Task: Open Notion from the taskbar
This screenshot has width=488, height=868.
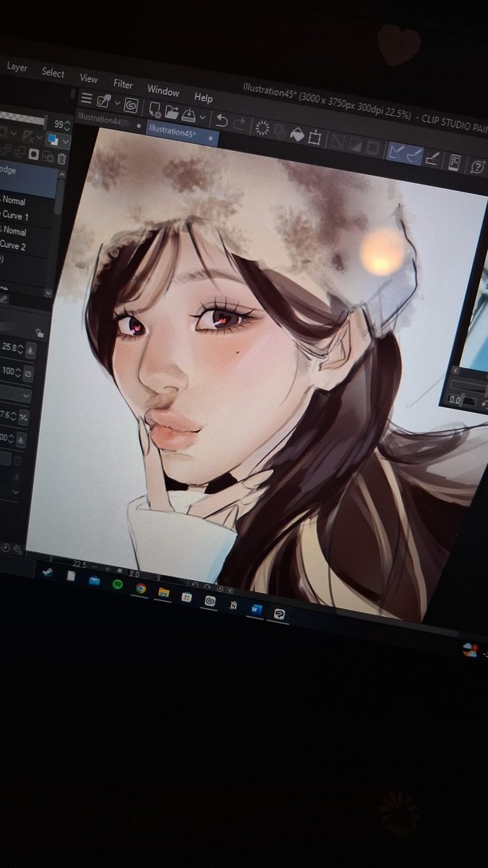Action: (x=234, y=605)
